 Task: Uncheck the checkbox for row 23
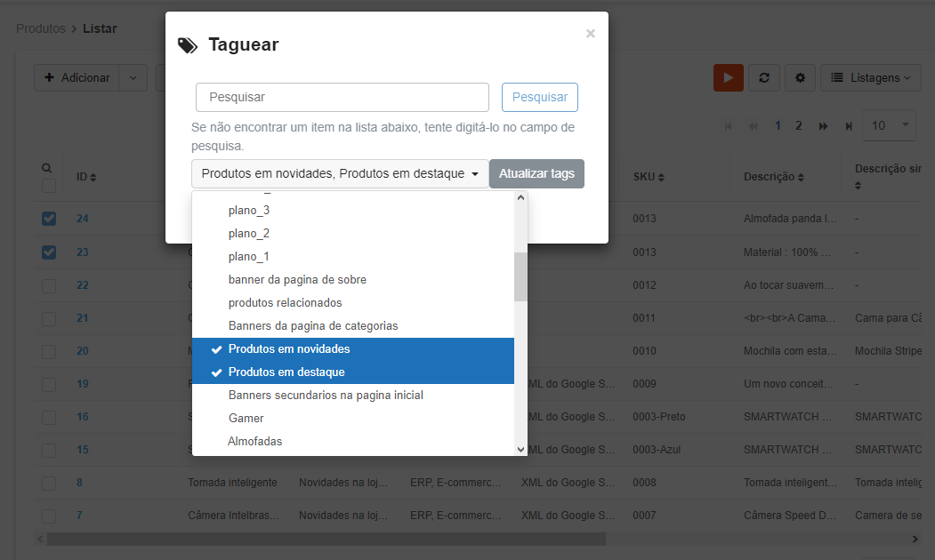tap(49, 252)
